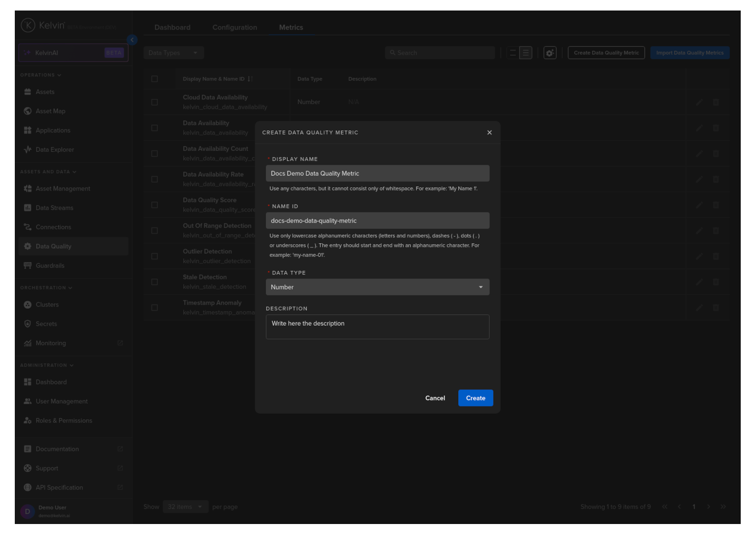The height and width of the screenshot is (535, 756).
Task: Collapse the sidebar with the arrow button
Action: pos(132,40)
